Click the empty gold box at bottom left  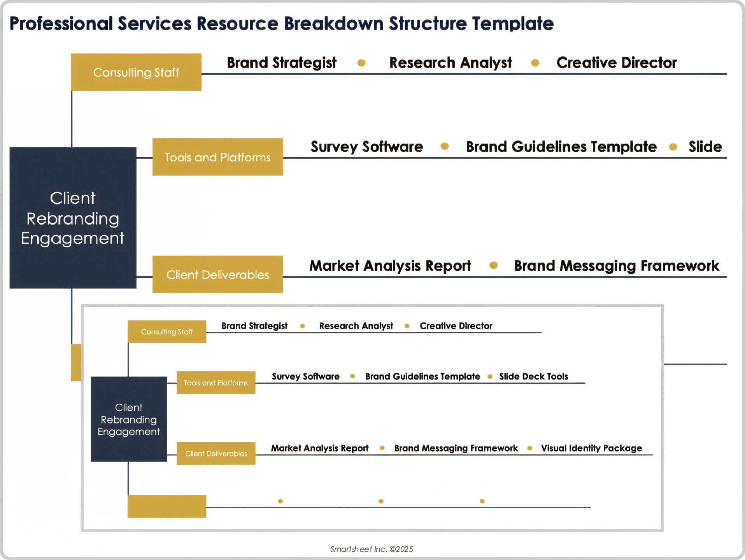[x=167, y=506]
